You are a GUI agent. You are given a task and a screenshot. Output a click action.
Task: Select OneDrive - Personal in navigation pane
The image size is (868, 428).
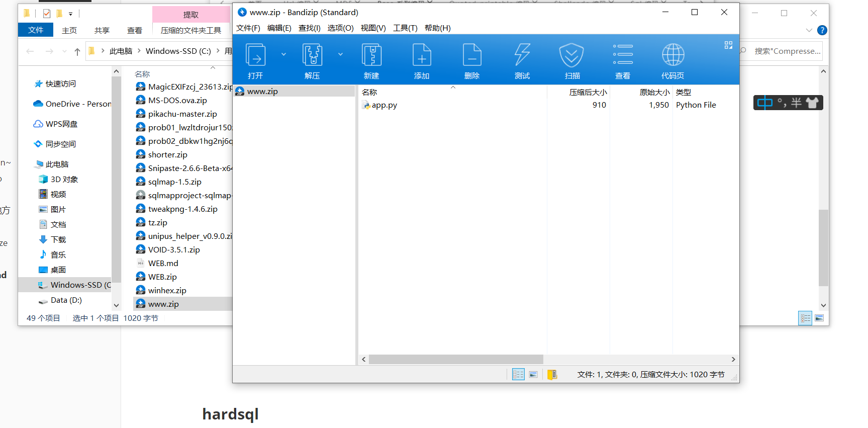pyautogui.click(x=72, y=104)
